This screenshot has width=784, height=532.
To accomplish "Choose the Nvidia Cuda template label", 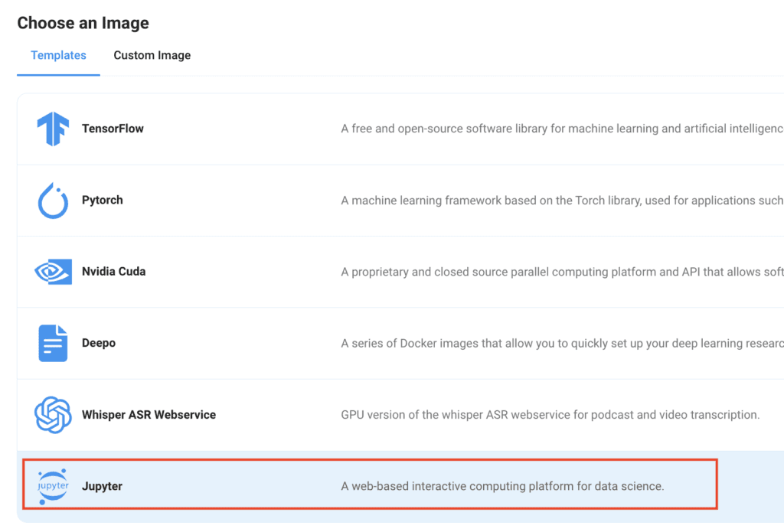I will [x=113, y=272].
